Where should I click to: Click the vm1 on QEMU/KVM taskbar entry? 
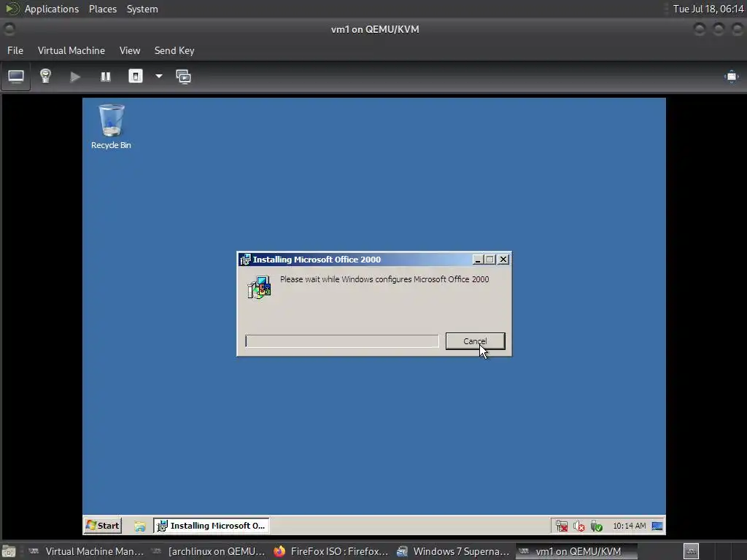(x=576, y=551)
